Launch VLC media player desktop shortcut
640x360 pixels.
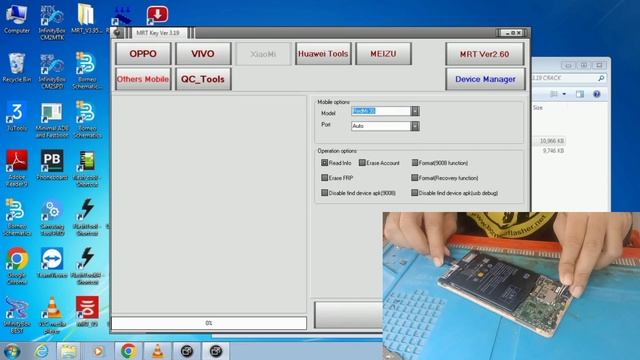coord(52,315)
